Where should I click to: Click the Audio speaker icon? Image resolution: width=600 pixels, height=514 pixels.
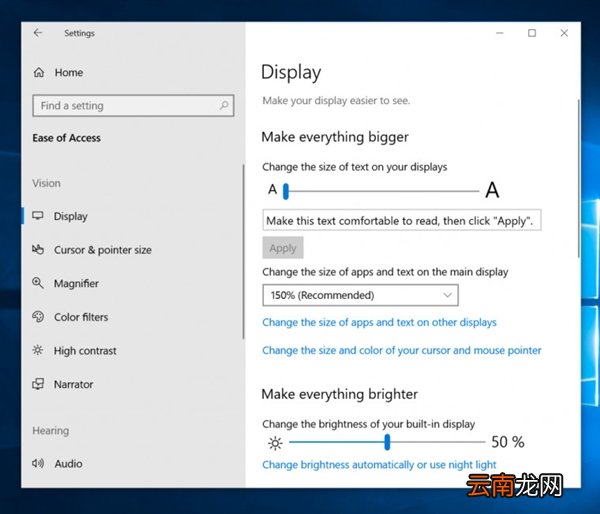[38, 463]
